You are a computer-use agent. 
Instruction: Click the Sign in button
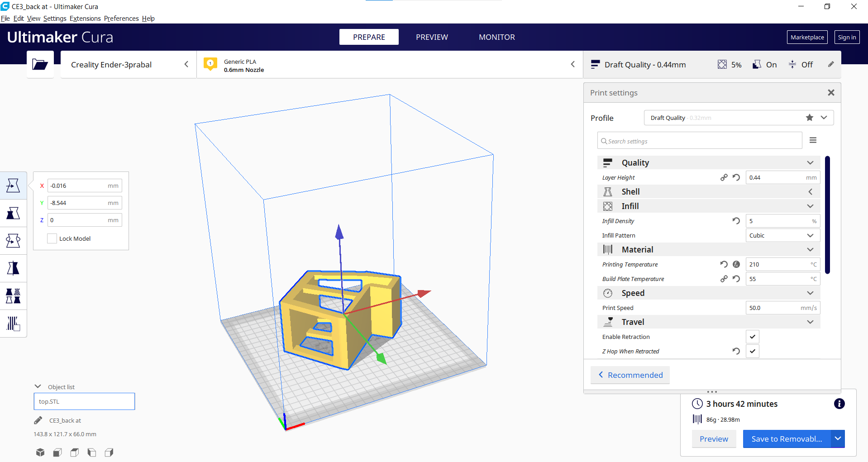click(x=847, y=37)
